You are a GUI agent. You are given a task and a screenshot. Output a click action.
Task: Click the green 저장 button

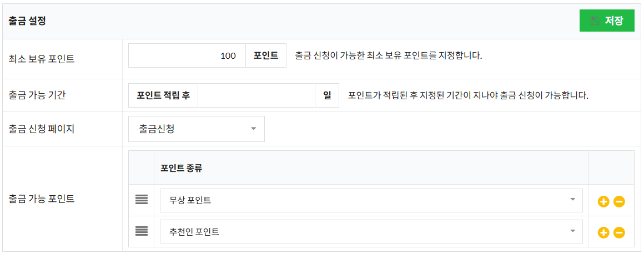pyautogui.click(x=607, y=21)
